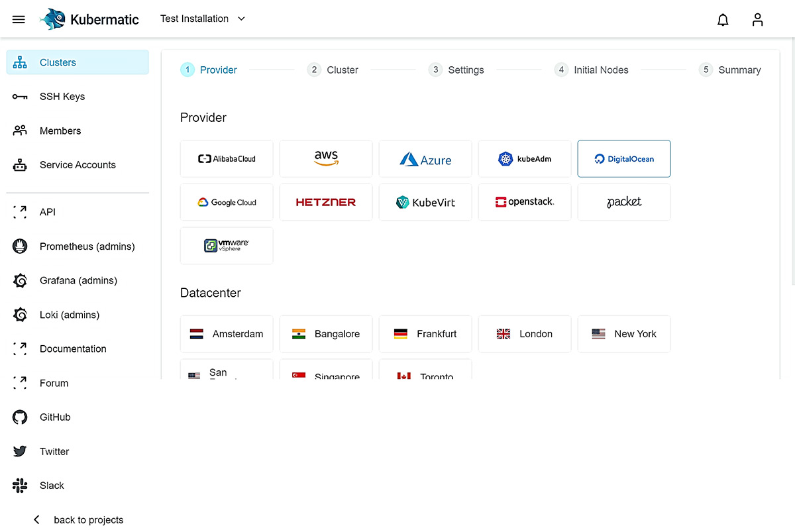Switch to the Summary step
Viewport: 795px width, 532px height.
(729, 70)
